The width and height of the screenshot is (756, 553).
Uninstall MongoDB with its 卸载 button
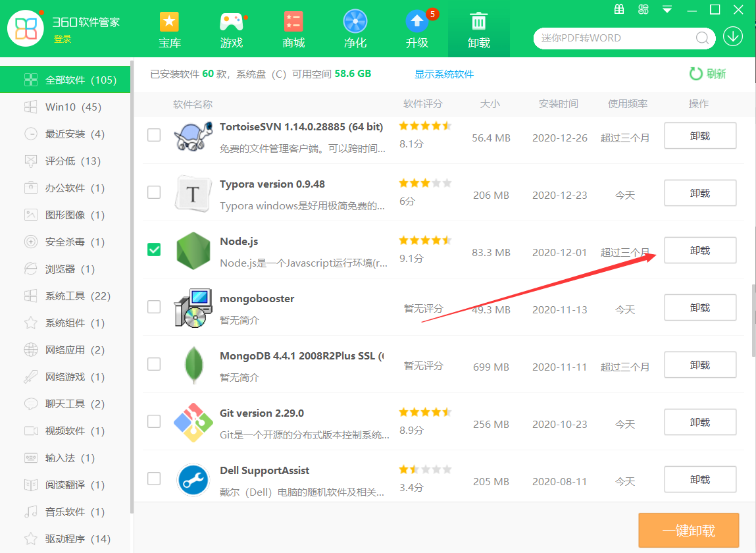(x=700, y=365)
